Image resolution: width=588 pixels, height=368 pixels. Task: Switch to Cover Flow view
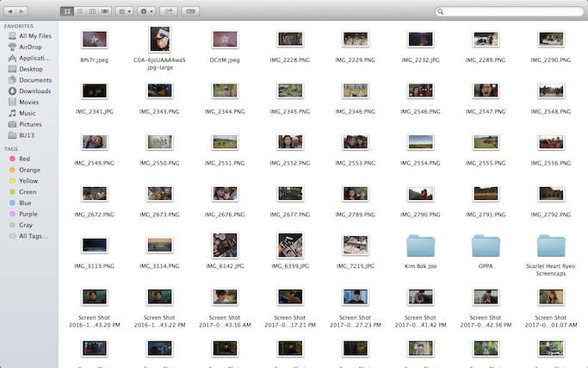tap(105, 11)
